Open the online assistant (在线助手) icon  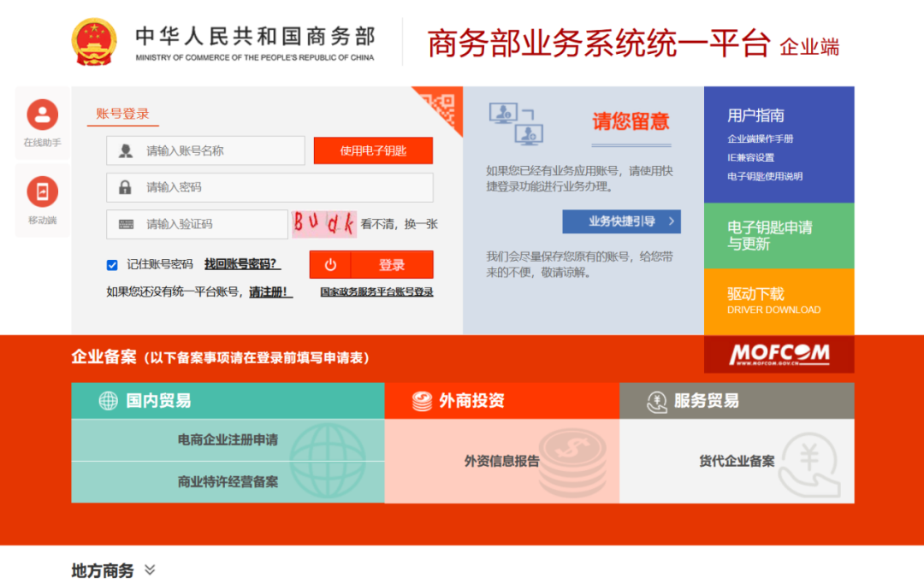click(x=43, y=115)
